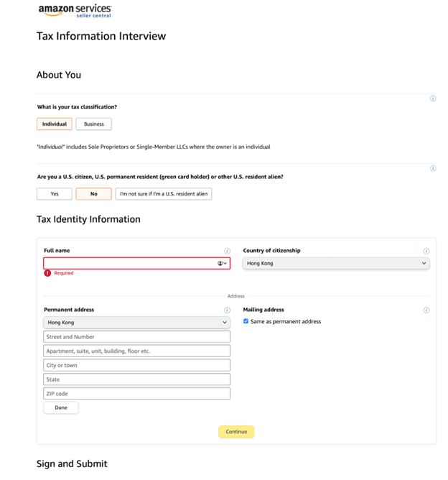The width and height of the screenshot is (448, 480).
Task: Click the Done button
Action: pos(61,407)
